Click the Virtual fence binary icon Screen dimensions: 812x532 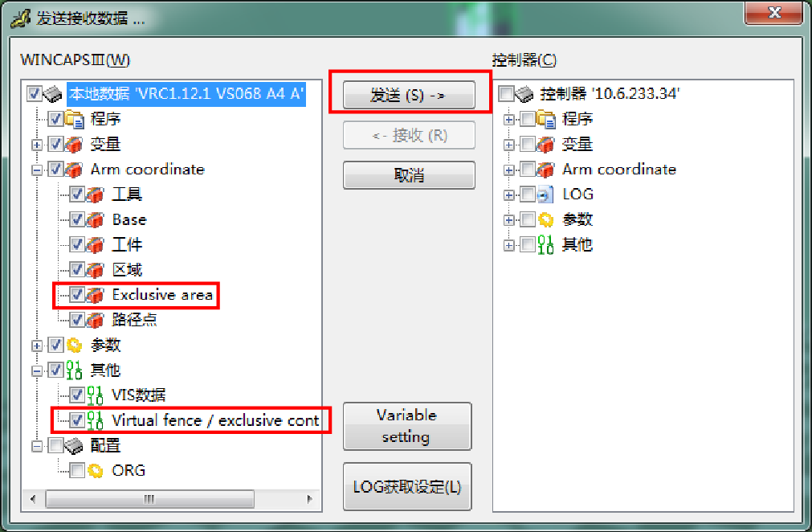click(96, 420)
